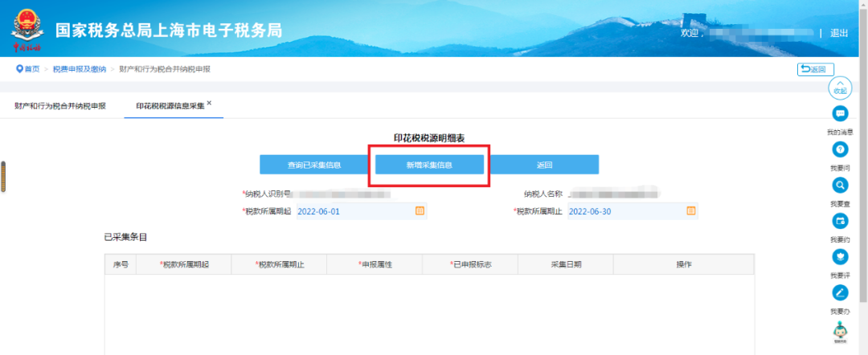
Task: Open calendar picker for 税款所属期起
Action: click(x=420, y=210)
